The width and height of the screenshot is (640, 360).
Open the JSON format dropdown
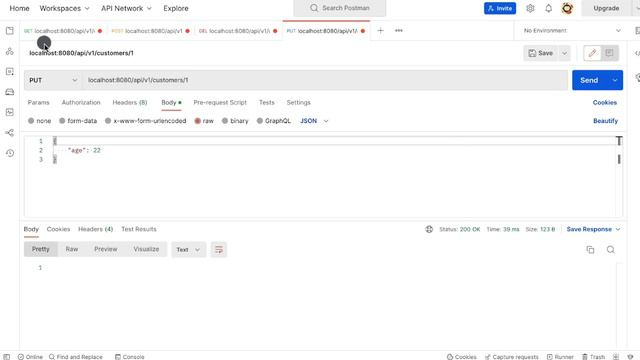314,121
